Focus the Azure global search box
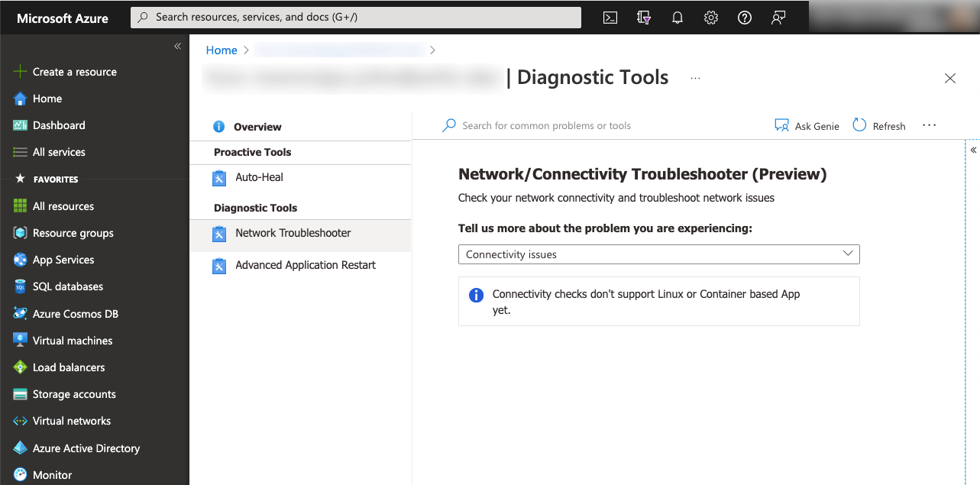This screenshot has width=980, height=485. (x=356, y=17)
